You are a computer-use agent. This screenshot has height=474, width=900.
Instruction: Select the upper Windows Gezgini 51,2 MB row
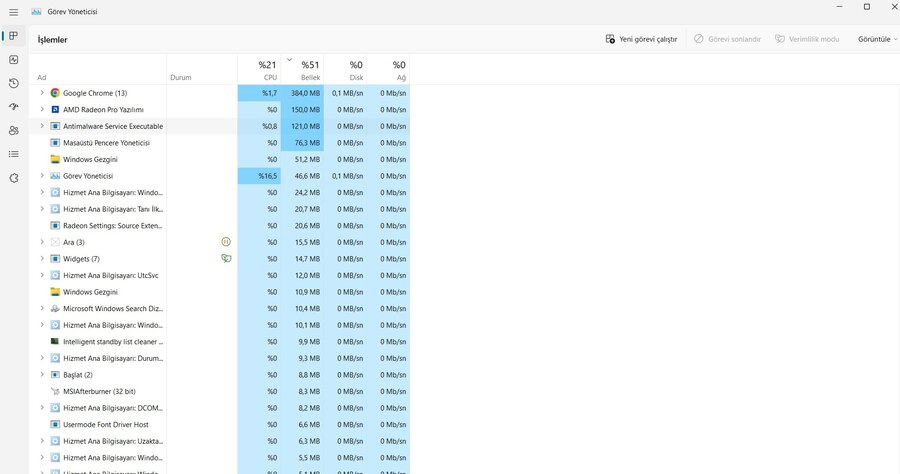coord(219,160)
